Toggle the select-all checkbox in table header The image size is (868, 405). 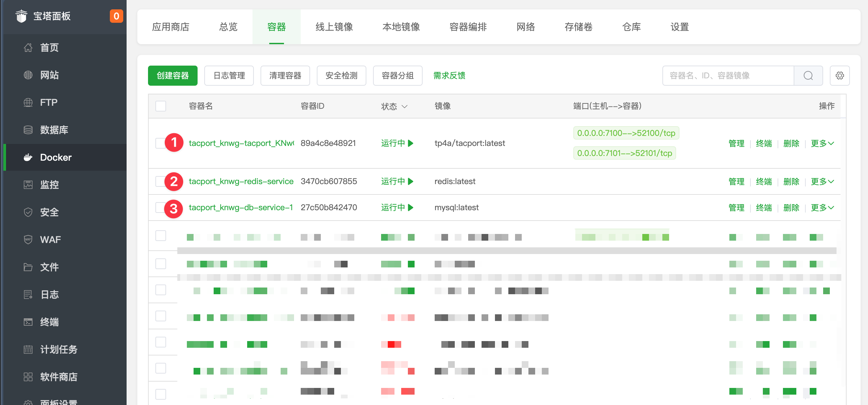[x=161, y=106]
